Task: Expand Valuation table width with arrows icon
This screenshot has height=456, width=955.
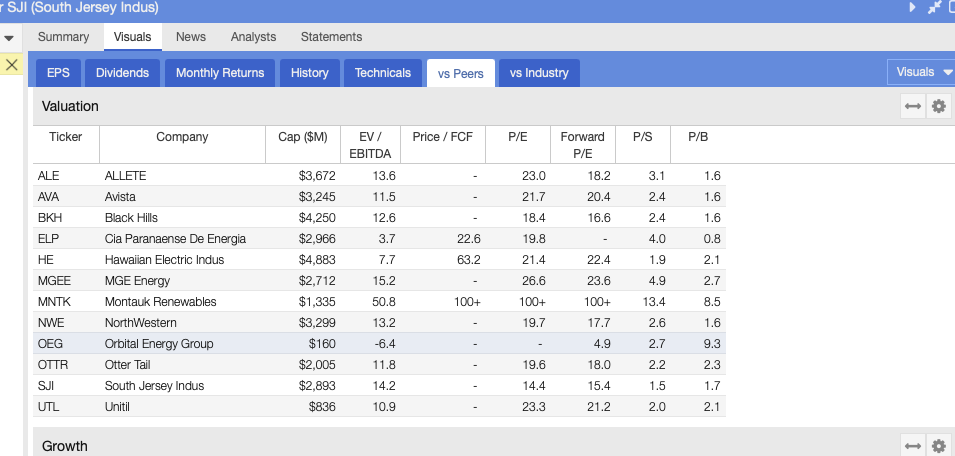Action: pyautogui.click(x=912, y=106)
